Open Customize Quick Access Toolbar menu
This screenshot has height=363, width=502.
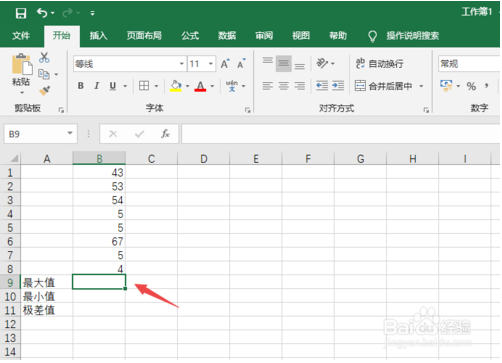[x=92, y=13]
